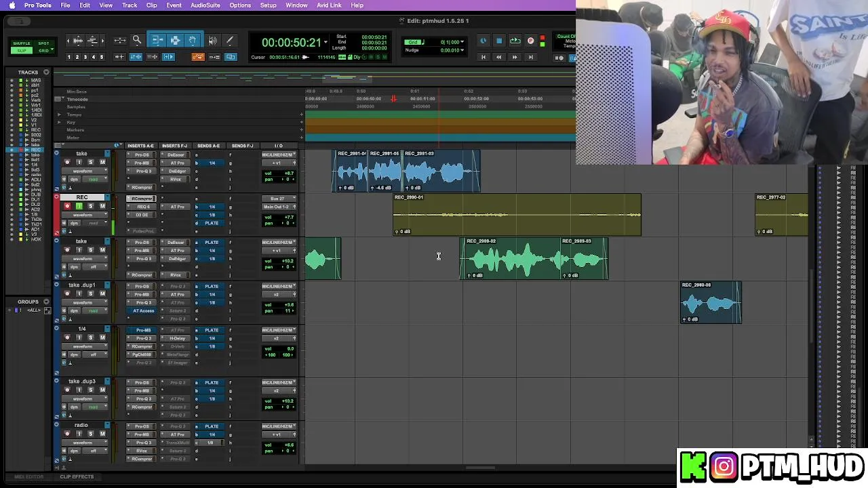The width and height of the screenshot is (868, 488).
Task: Expand the Tempo ruler
Action: (59, 115)
